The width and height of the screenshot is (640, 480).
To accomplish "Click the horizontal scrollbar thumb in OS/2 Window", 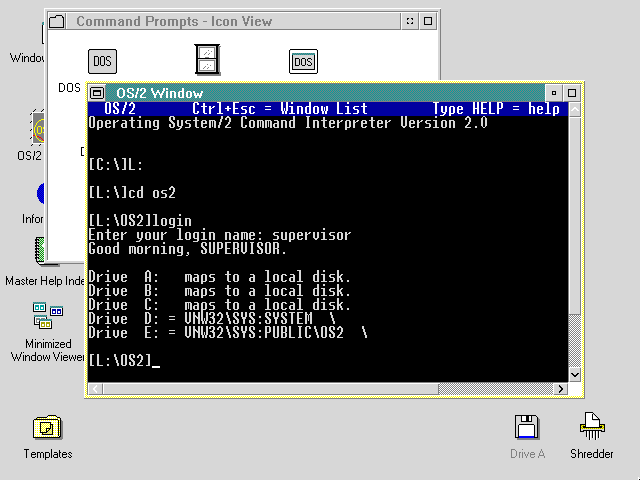I will (x=271, y=389).
